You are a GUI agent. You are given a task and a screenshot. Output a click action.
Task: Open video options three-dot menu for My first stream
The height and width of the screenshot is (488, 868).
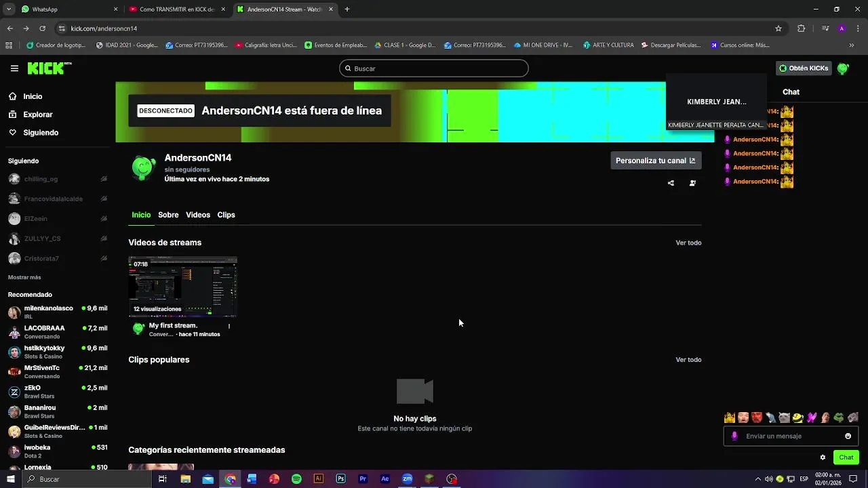click(x=229, y=326)
